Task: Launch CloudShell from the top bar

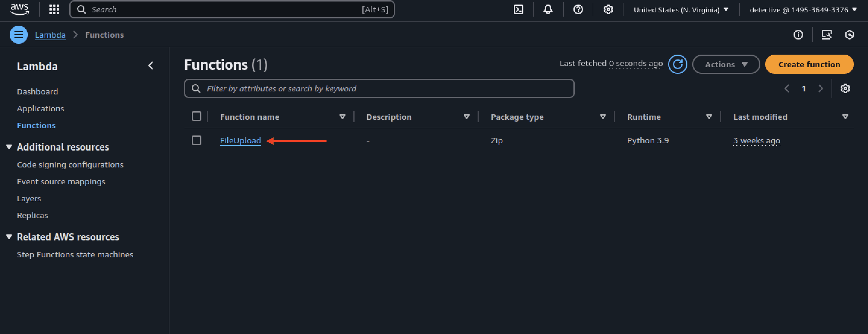Action: pyautogui.click(x=518, y=9)
